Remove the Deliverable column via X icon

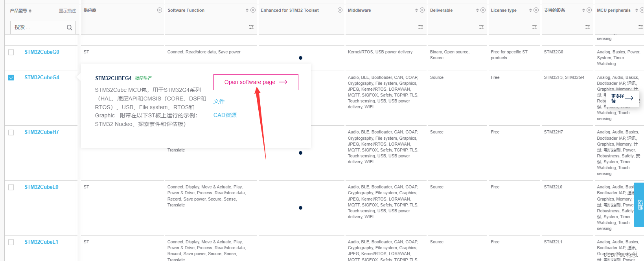tap(483, 10)
